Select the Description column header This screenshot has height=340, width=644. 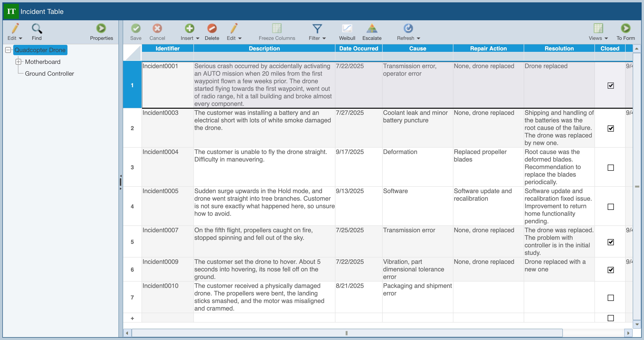(x=264, y=49)
